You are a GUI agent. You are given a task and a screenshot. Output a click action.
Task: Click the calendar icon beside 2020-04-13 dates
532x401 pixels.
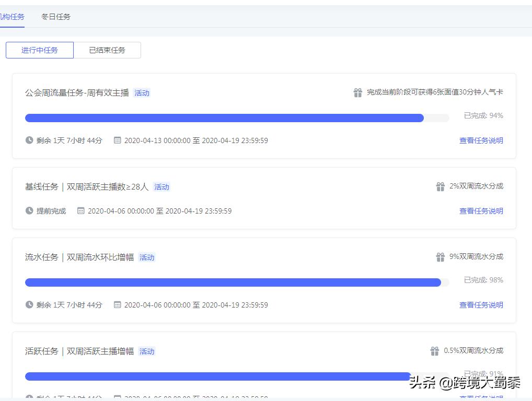point(118,140)
